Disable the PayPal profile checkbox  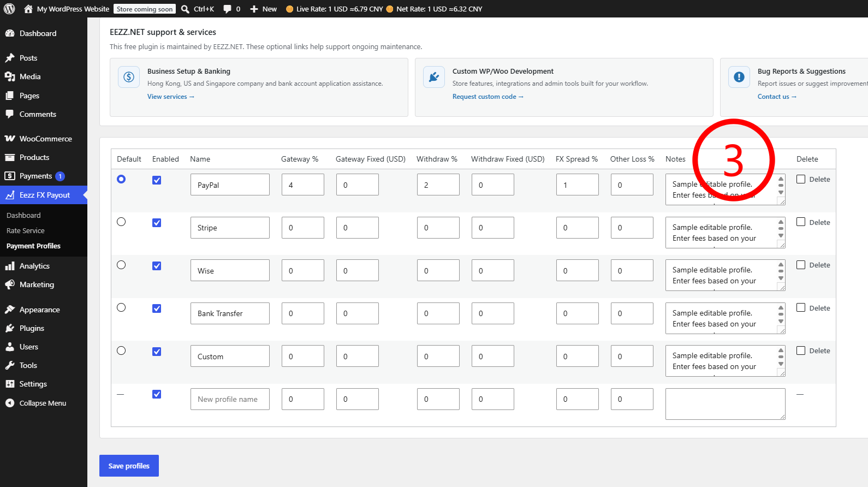coord(157,180)
